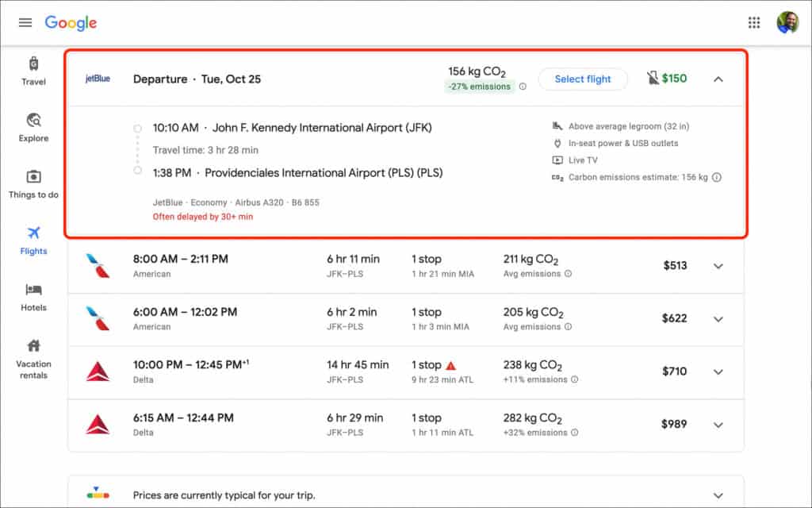The height and width of the screenshot is (508, 812).
Task: Open the Google apps grid
Action: [754, 23]
